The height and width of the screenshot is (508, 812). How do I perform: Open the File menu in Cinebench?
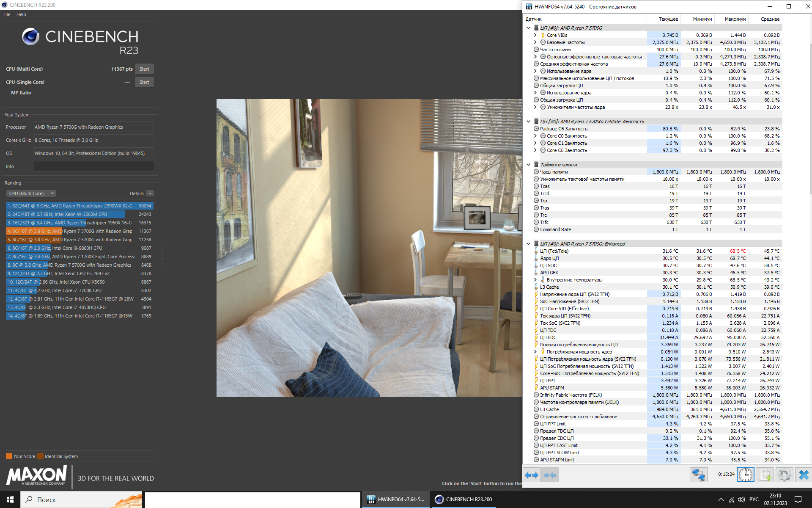pos(7,14)
